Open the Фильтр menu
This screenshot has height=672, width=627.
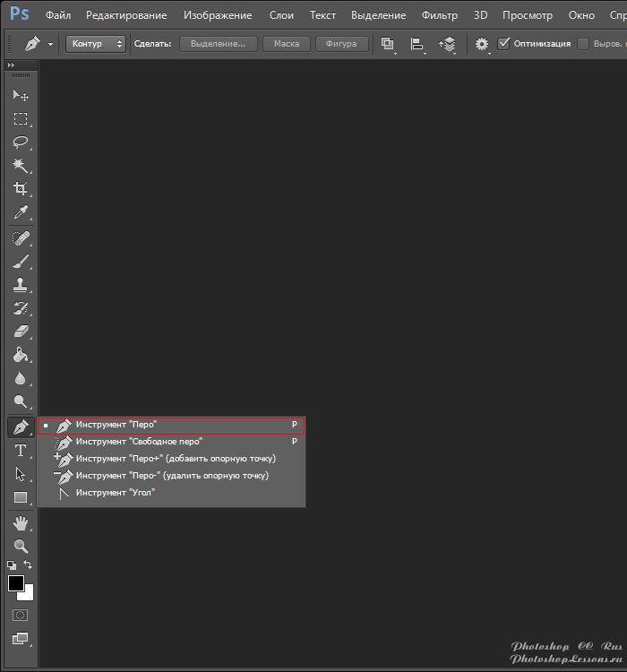(x=442, y=15)
